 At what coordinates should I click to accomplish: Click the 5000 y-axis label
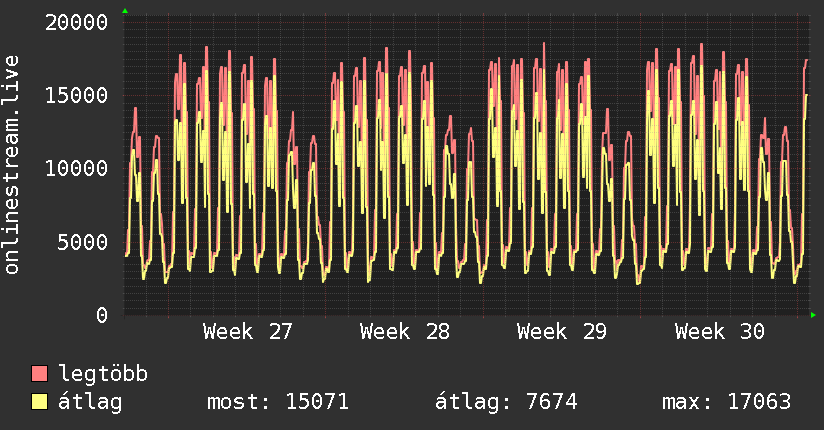[83, 242]
